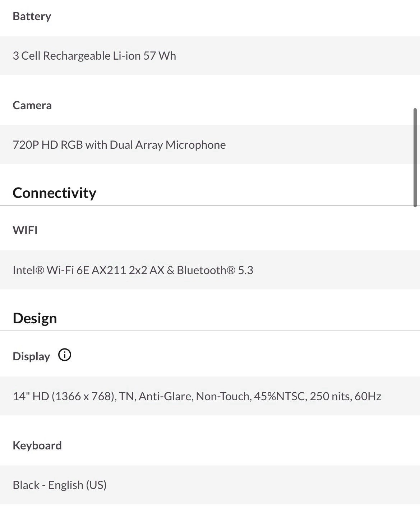Click the Dual Array Microphone text

tap(168, 145)
